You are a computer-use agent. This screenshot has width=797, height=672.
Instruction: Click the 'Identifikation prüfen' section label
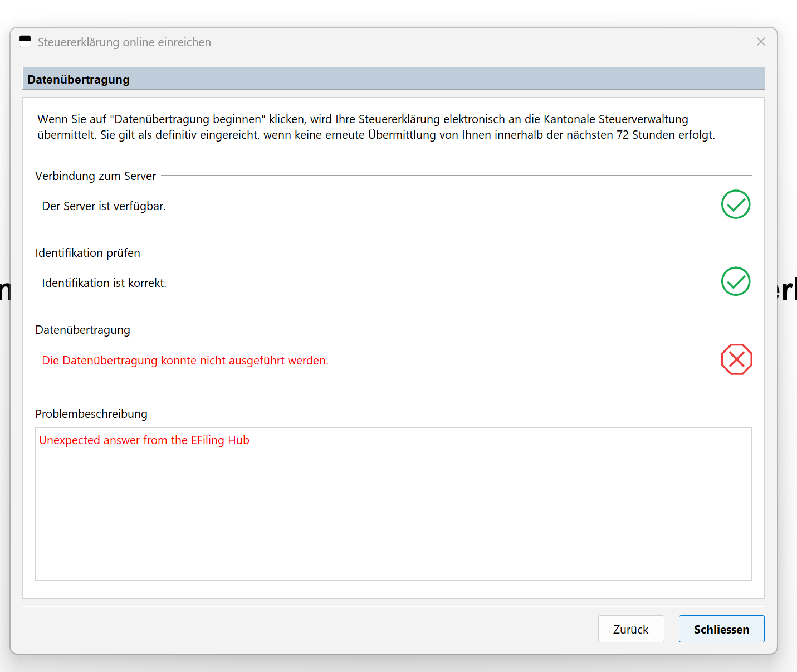tap(88, 253)
